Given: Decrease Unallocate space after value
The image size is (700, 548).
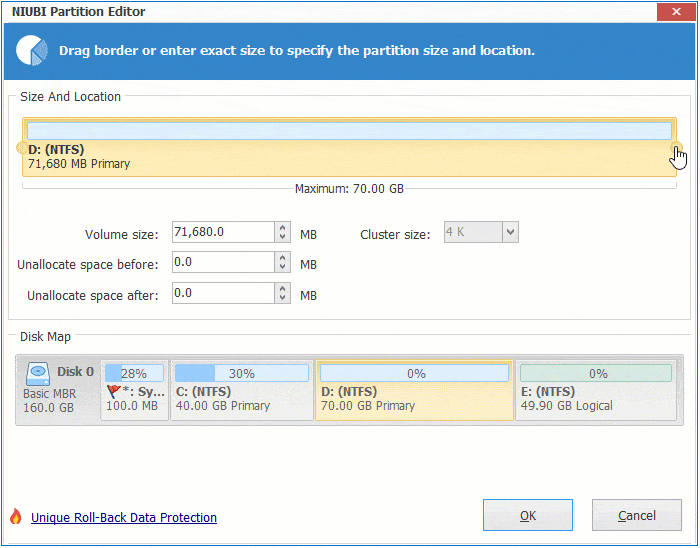Looking at the screenshot, I should [x=282, y=299].
